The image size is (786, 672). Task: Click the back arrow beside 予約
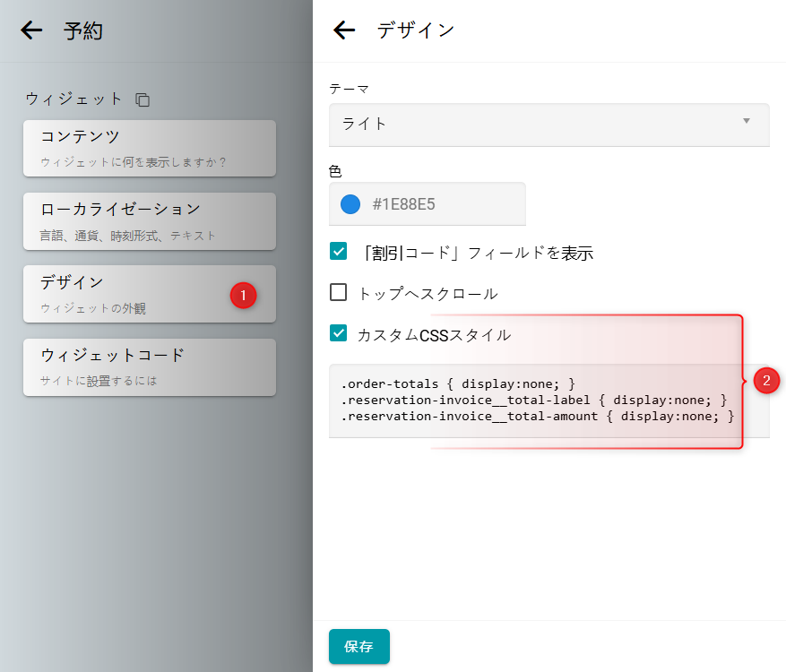31,30
